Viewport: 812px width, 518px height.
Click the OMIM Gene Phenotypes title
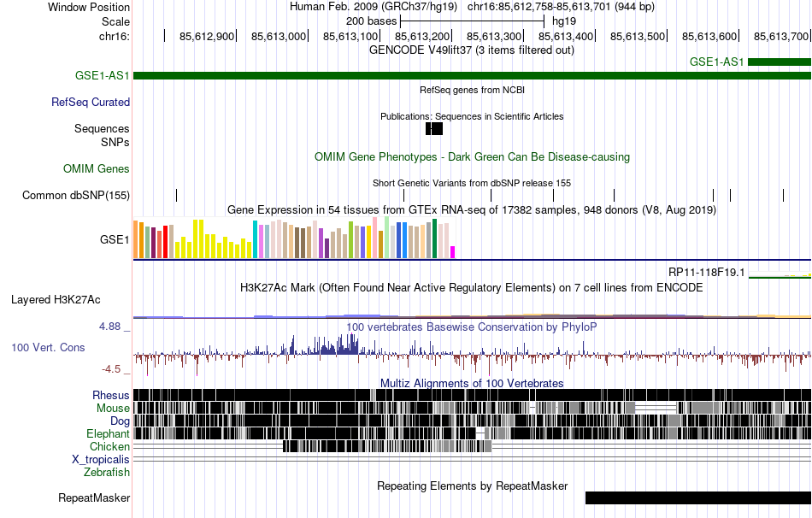tap(473, 157)
